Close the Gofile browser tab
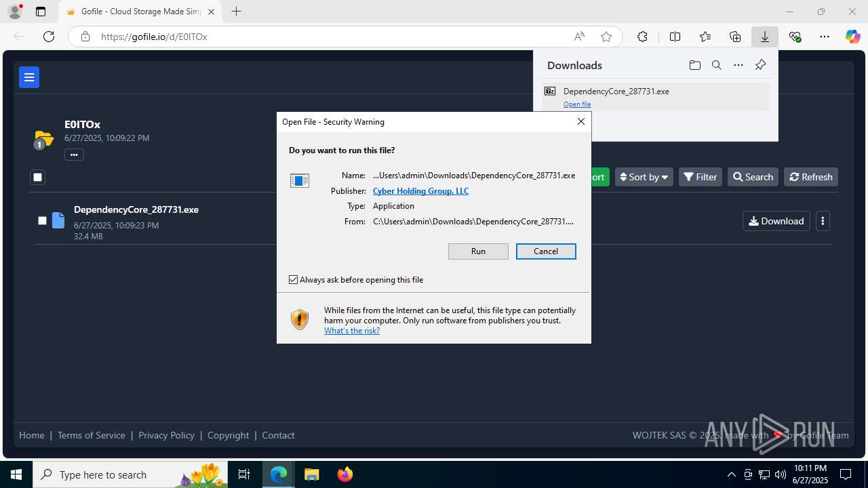This screenshot has width=868, height=488. click(211, 12)
